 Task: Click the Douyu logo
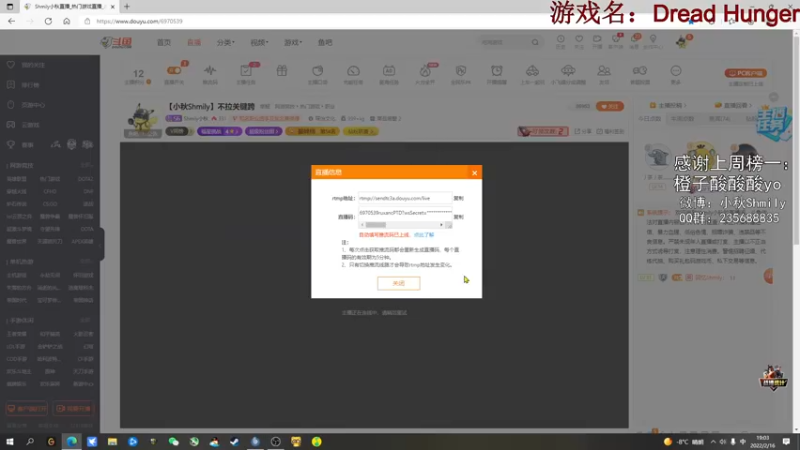[x=116, y=42]
